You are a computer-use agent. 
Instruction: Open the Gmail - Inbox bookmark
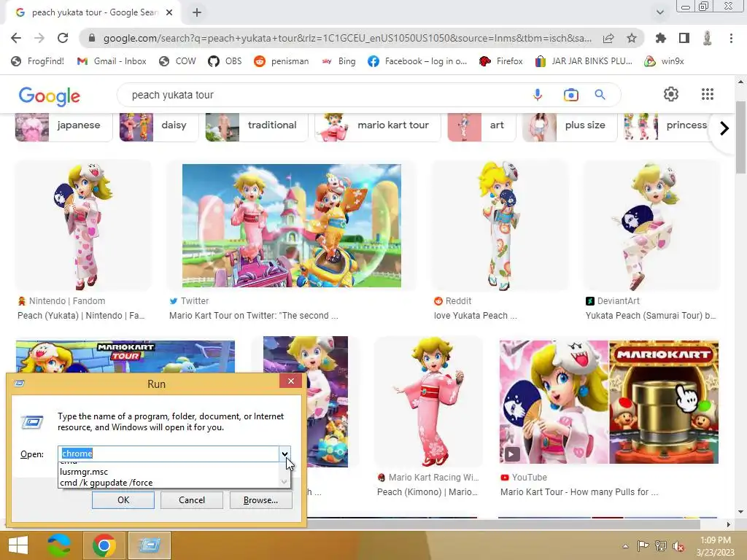coord(112,61)
